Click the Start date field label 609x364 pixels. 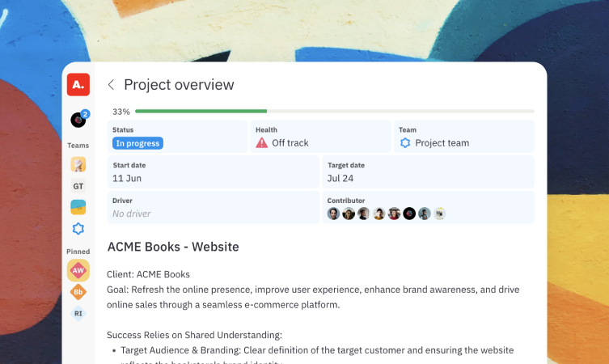click(x=129, y=165)
